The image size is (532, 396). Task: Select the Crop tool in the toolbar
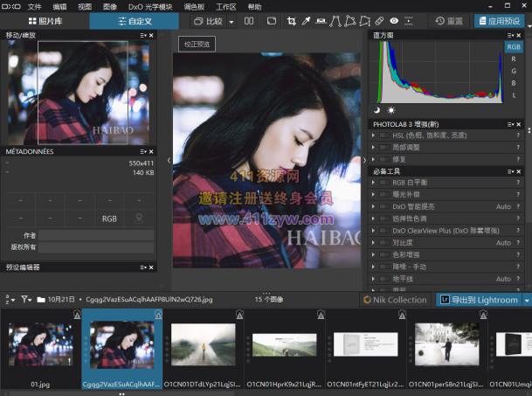click(x=292, y=21)
